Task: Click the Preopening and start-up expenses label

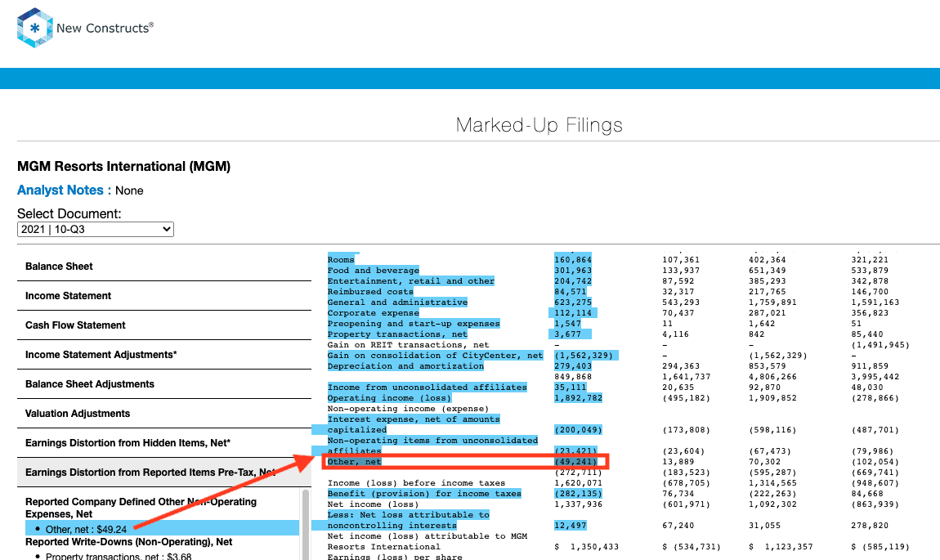Action: point(413,324)
